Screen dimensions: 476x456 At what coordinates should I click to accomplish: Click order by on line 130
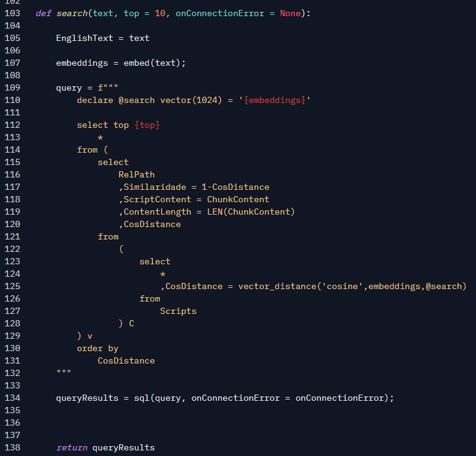pyautogui.click(x=97, y=349)
